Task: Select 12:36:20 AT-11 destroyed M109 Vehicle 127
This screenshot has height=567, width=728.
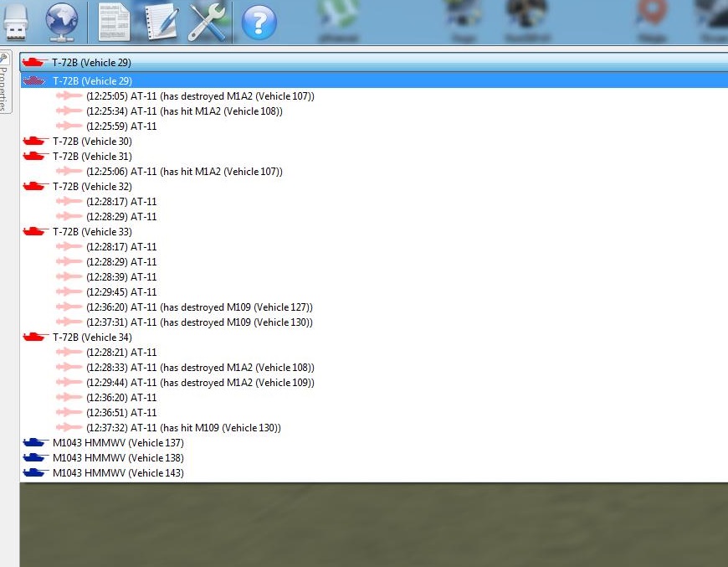Action: (x=200, y=307)
